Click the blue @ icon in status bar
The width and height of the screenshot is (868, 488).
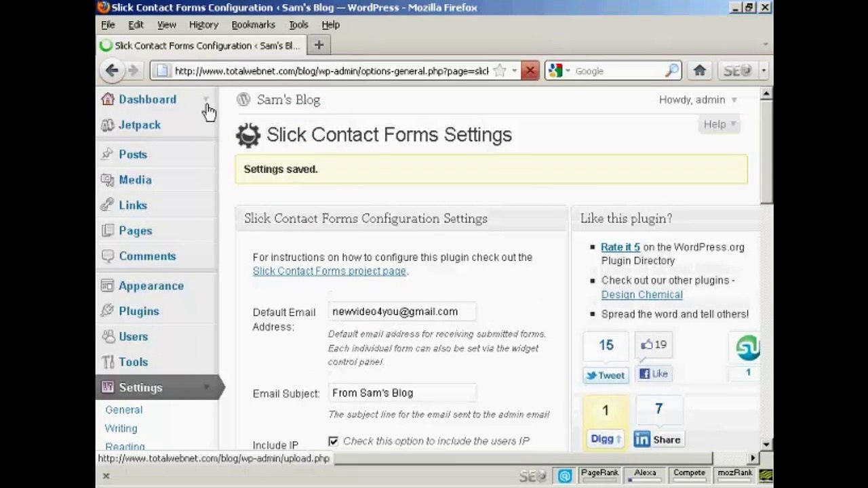pos(564,476)
